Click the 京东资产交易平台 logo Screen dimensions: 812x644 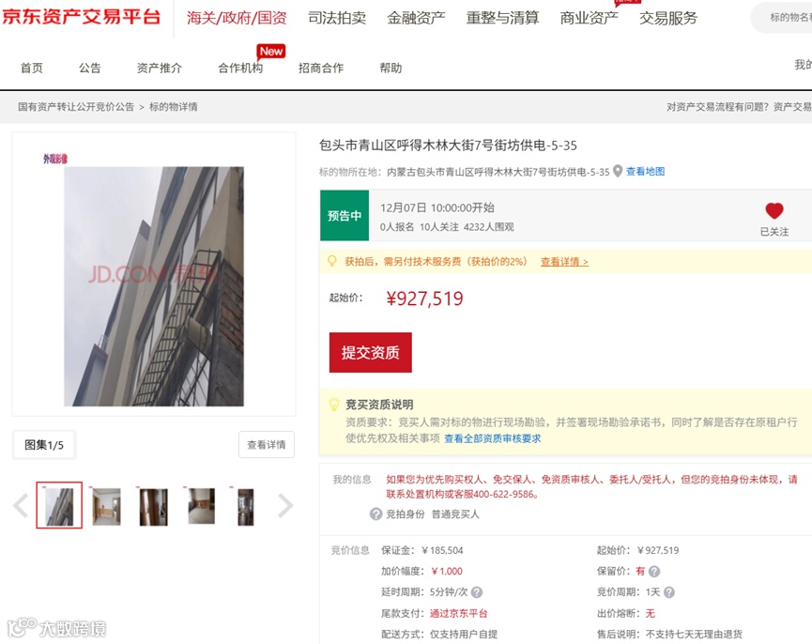[82, 17]
